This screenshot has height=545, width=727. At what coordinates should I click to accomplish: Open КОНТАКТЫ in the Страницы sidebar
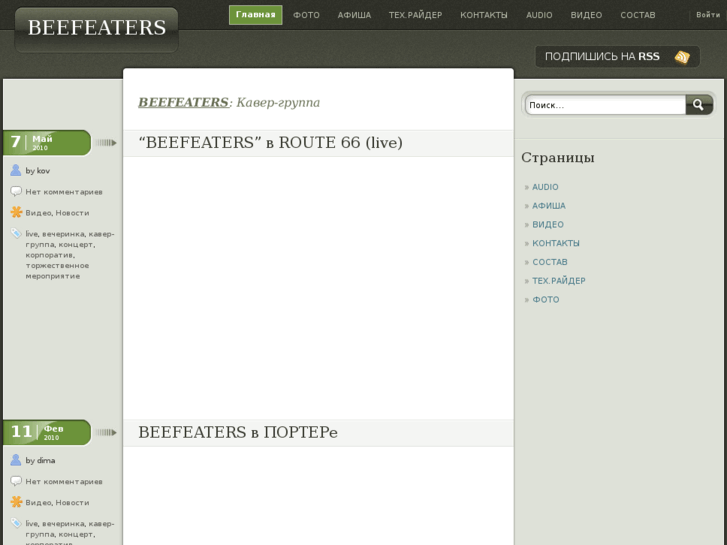pyautogui.click(x=555, y=243)
